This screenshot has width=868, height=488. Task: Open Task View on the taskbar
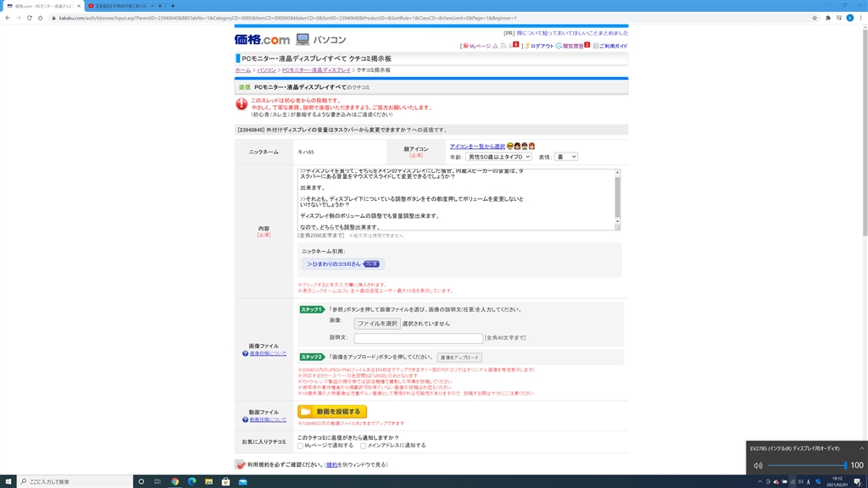click(158, 481)
